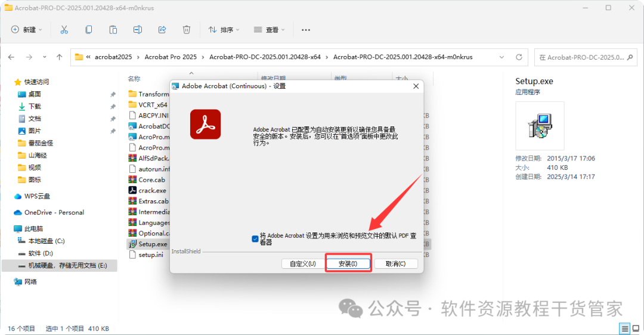The width and height of the screenshot is (644, 335).
Task: Open the 新建 dropdown
Action: [27, 30]
